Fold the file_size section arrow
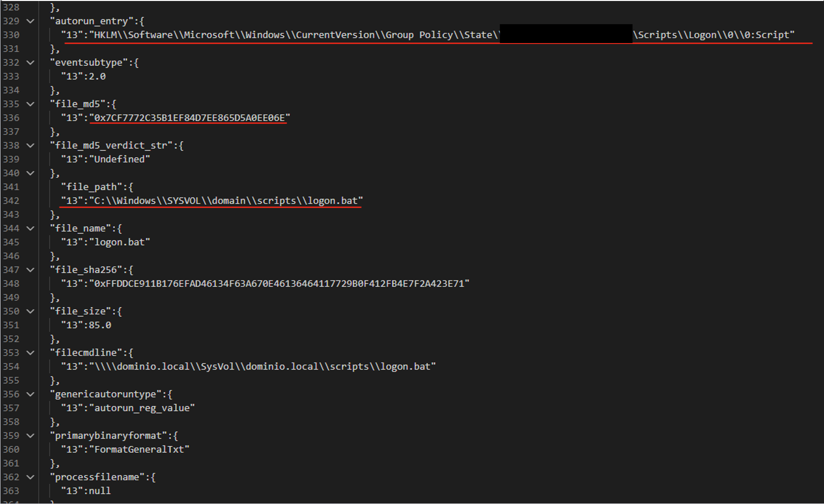Viewport: 824px width, 504px height. [x=31, y=311]
